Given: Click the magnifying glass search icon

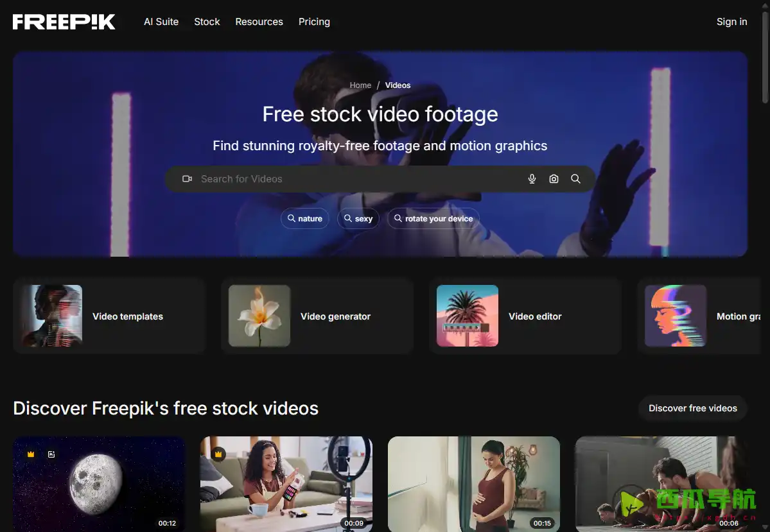Looking at the screenshot, I should click(575, 179).
